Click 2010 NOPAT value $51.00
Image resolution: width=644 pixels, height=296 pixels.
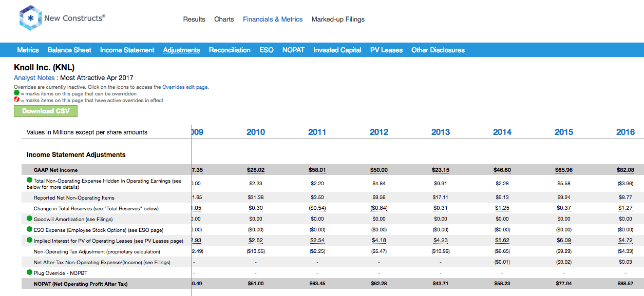(256, 284)
